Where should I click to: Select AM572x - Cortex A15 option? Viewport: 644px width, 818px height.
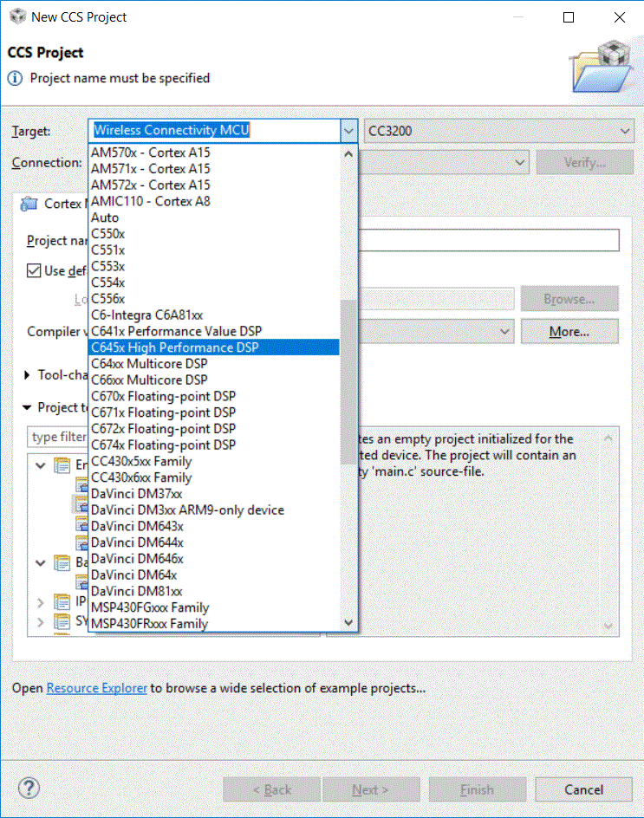coord(214,185)
